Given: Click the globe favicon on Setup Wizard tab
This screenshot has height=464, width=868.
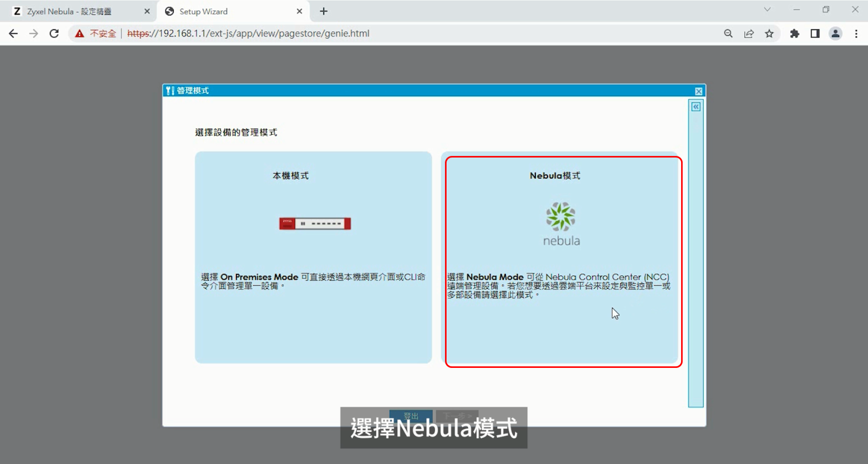Looking at the screenshot, I should click(169, 11).
